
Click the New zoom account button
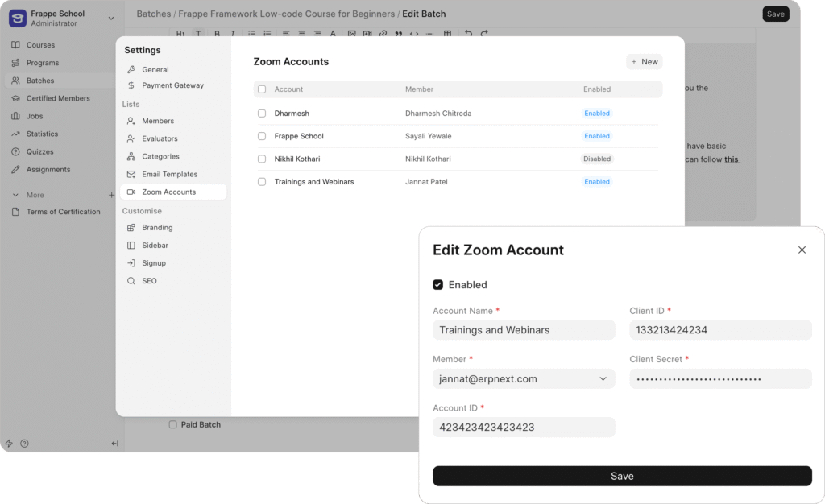[644, 62]
